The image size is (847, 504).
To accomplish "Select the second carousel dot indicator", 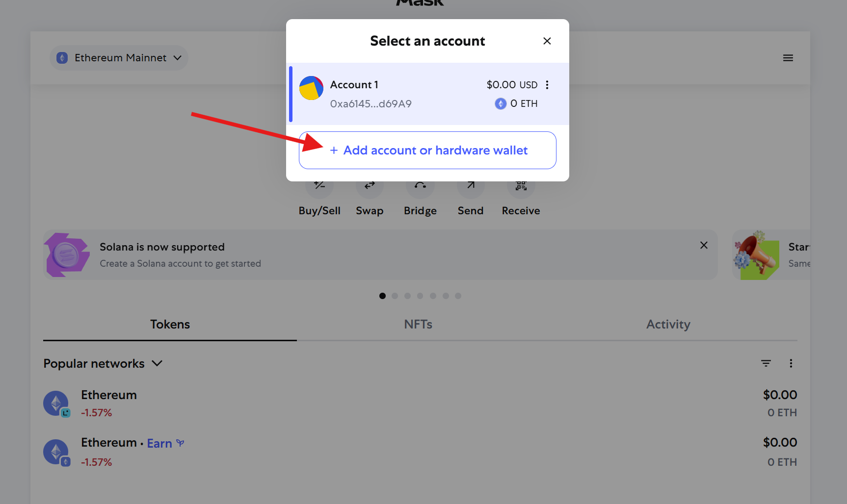I will [395, 296].
